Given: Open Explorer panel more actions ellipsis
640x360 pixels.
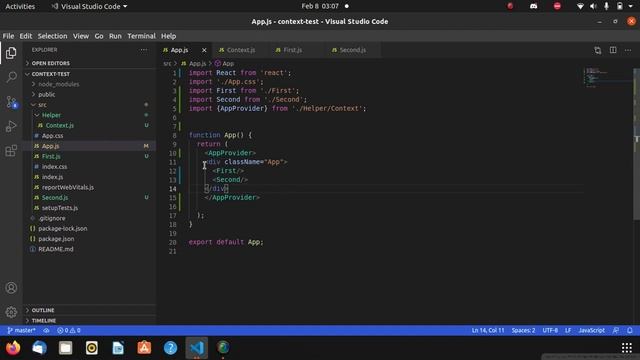Looking at the screenshot, I should click(x=144, y=50).
